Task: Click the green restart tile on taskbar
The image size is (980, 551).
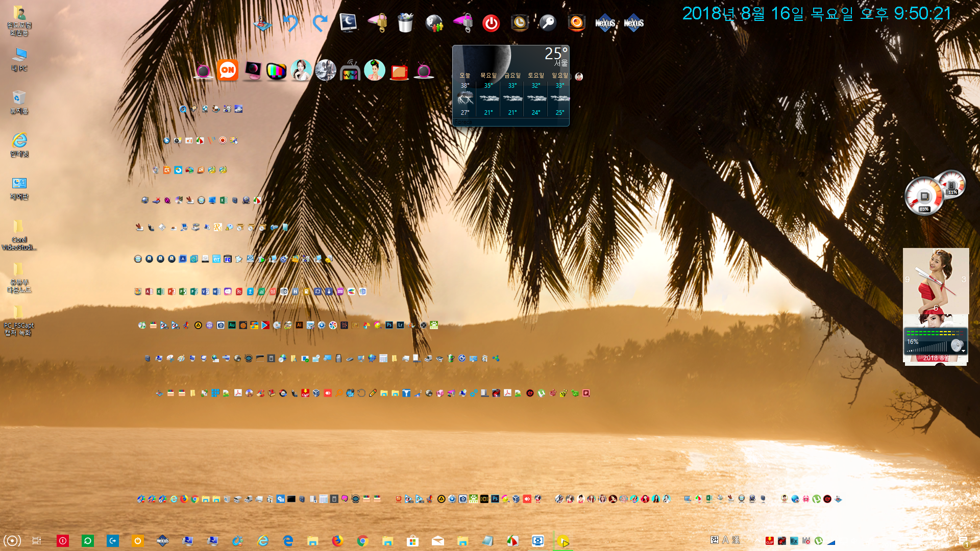Action: click(x=87, y=541)
